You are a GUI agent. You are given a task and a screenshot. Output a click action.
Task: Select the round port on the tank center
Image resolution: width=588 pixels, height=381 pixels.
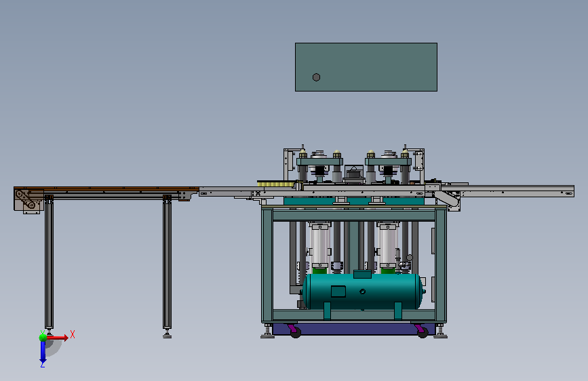363,292
